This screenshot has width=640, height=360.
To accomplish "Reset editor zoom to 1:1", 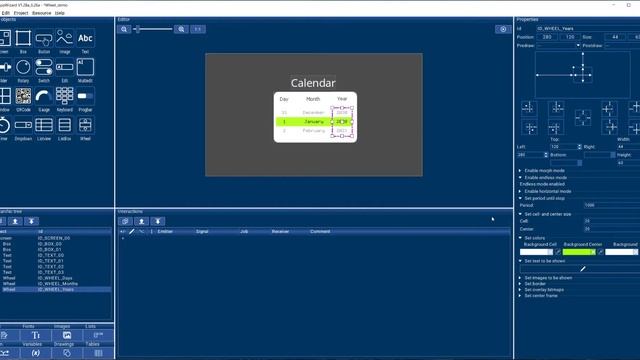I will point(198,29).
